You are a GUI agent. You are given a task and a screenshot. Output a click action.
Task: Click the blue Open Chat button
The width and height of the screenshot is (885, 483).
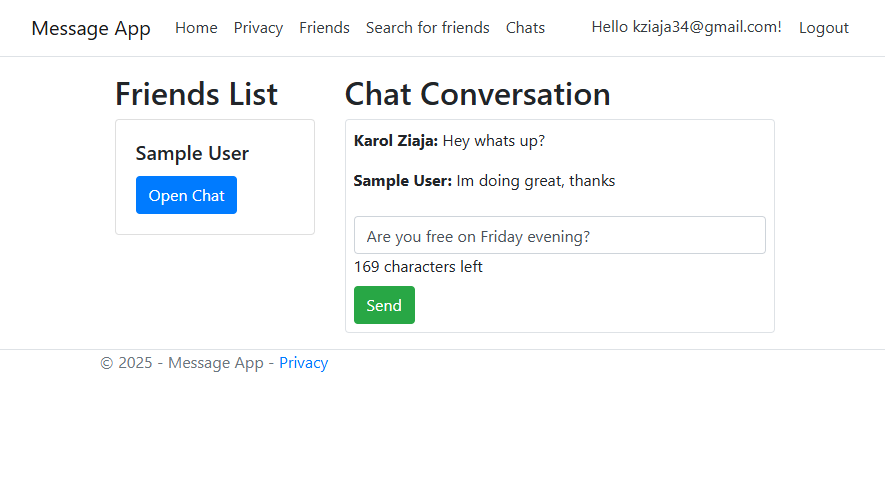[186, 195]
